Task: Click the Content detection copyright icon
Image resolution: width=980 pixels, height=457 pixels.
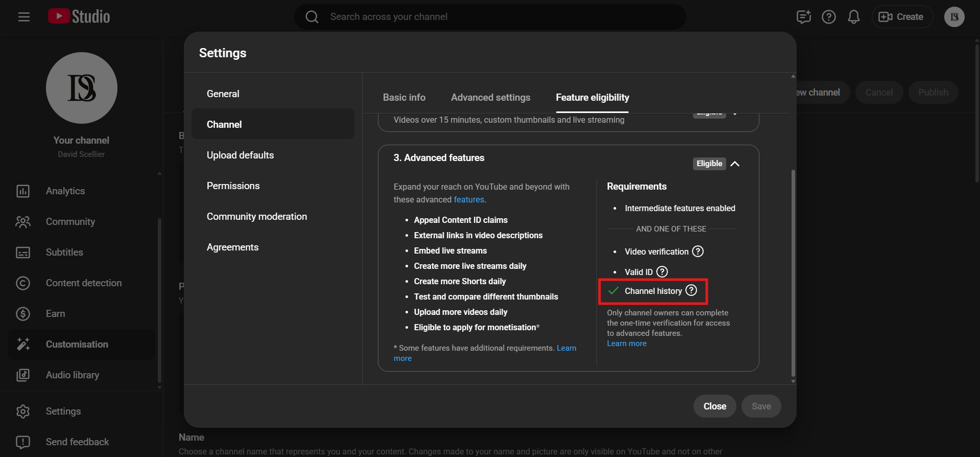Action: (23, 283)
